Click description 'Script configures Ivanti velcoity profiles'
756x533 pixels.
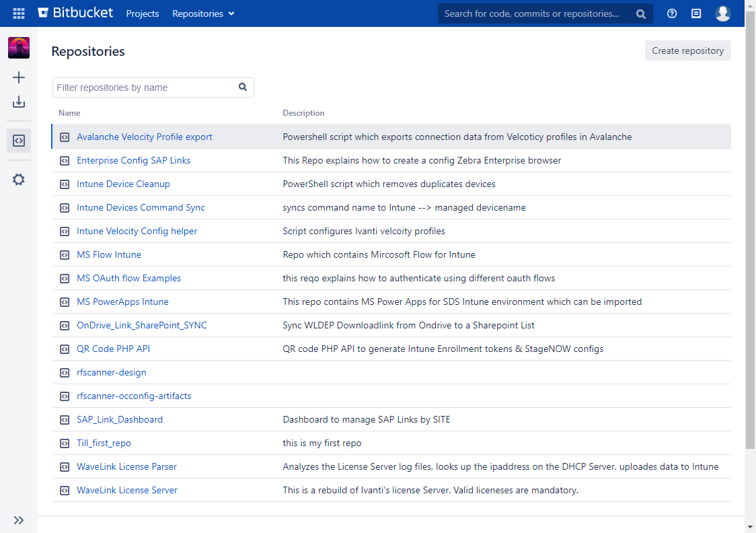pyautogui.click(x=363, y=232)
